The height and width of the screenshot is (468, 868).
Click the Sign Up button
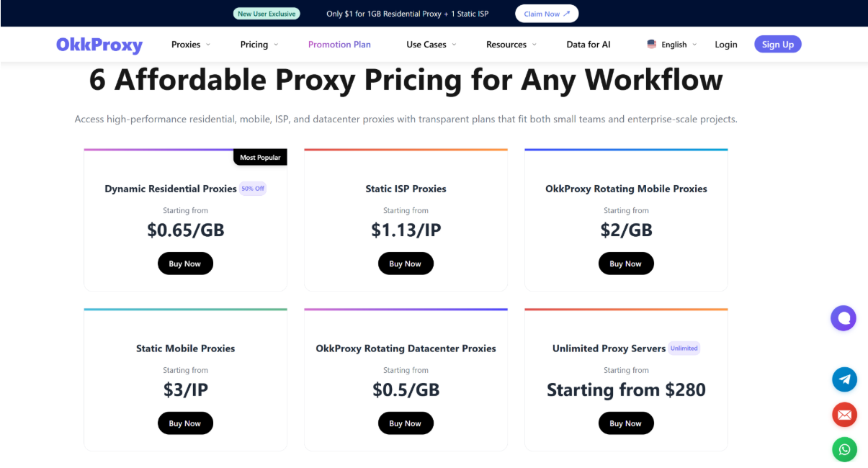tap(778, 45)
